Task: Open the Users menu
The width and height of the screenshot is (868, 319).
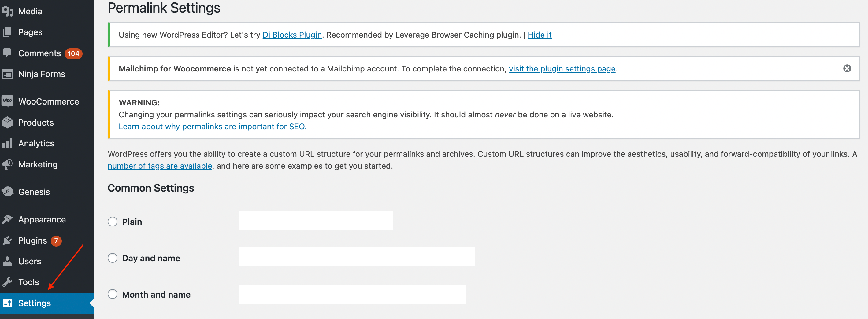Action: 47,262
